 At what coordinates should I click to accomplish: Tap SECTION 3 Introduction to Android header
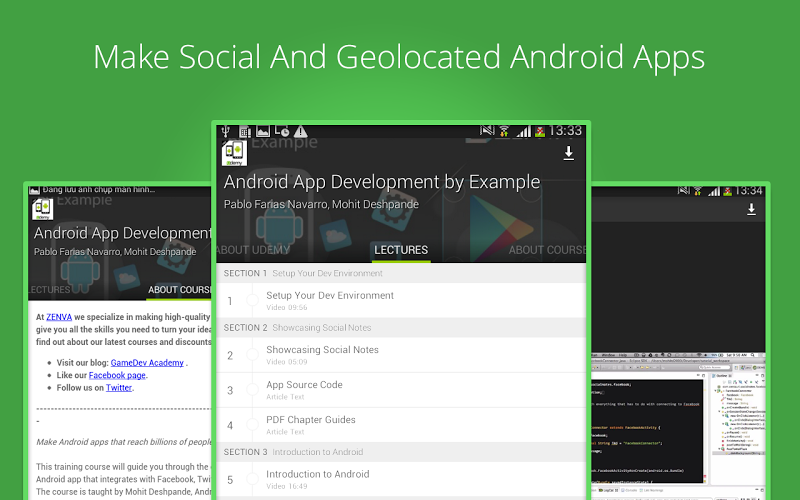tap(401, 452)
